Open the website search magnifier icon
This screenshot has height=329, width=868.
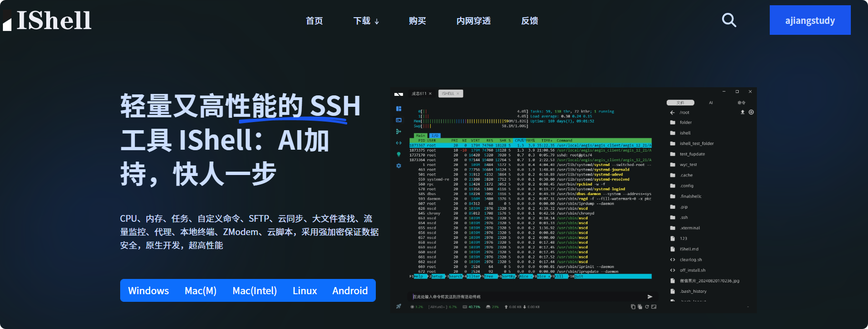coord(729,20)
